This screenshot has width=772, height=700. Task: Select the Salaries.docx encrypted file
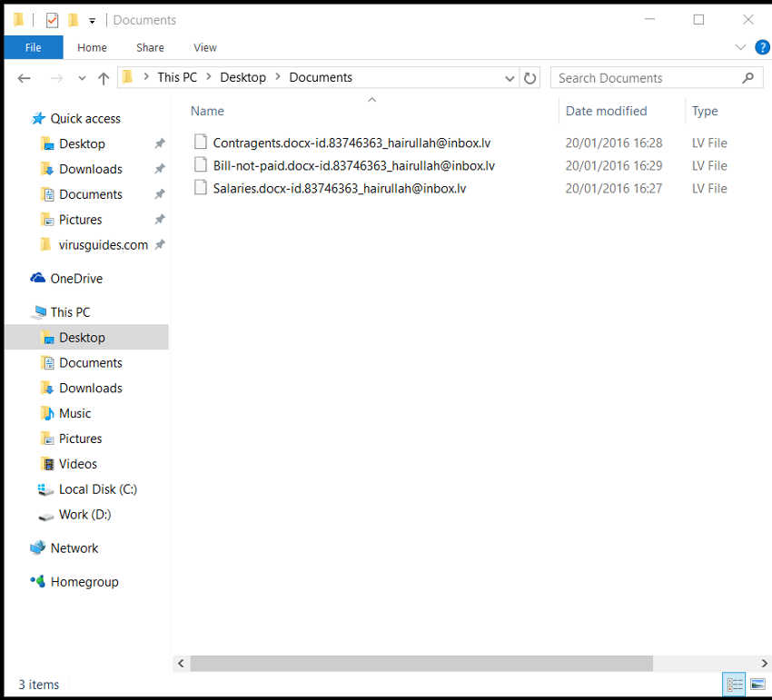click(x=340, y=188)
